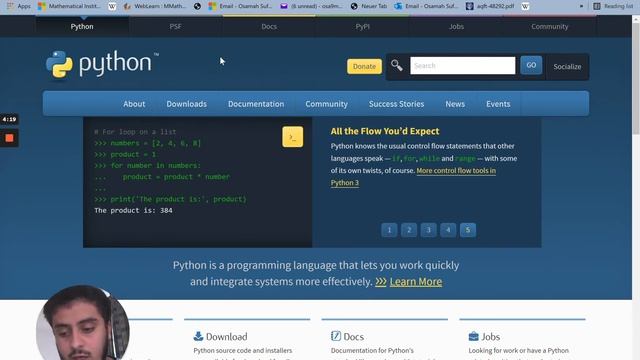The image size is (640, 360).
Task: Show more bookmarks overflow arrow
Action: pyautogui.click(x=581, y=6)
